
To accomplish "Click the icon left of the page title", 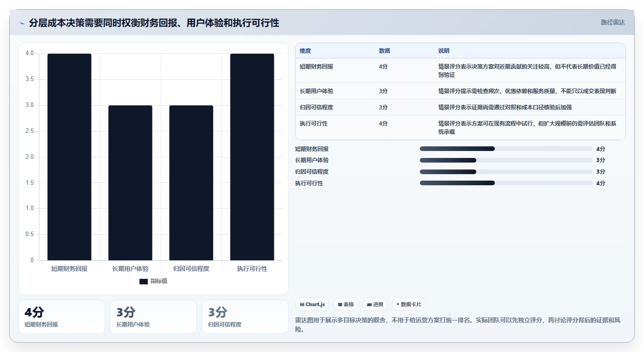I will (22, 23).
